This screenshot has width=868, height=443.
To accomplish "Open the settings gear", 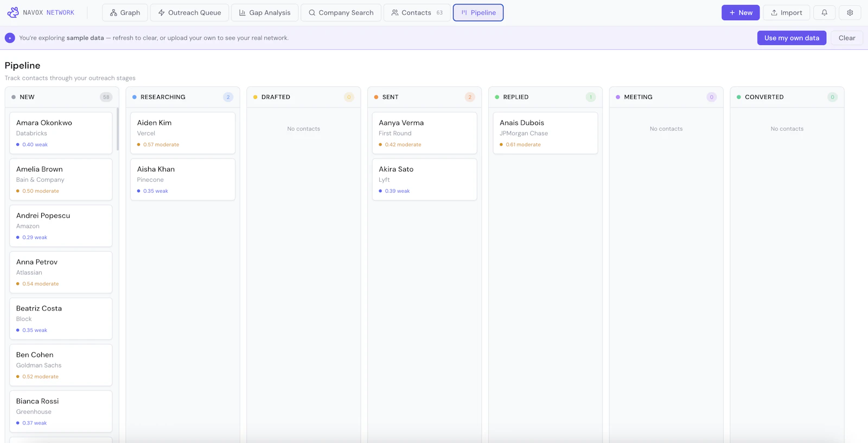I will point(850,12).
